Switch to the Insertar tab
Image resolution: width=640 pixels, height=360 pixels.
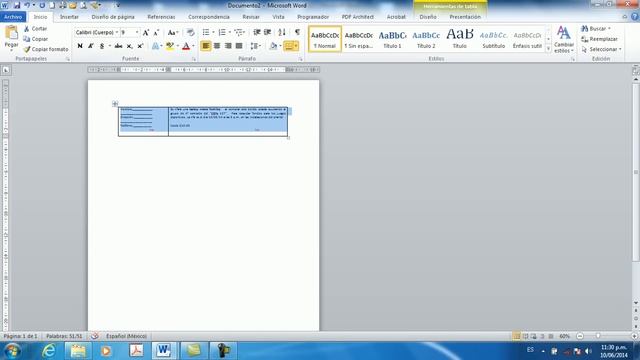(x=69, y=17)
